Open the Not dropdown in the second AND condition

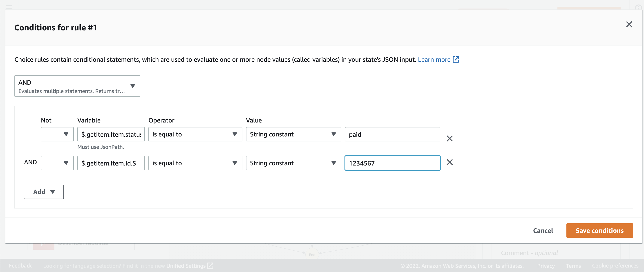57,163
